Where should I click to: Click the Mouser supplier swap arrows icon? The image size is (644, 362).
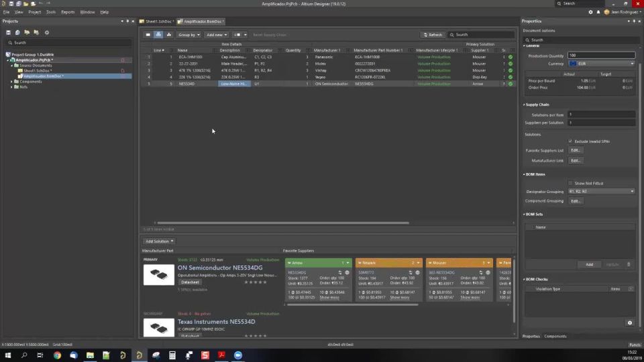coord(481,273)
